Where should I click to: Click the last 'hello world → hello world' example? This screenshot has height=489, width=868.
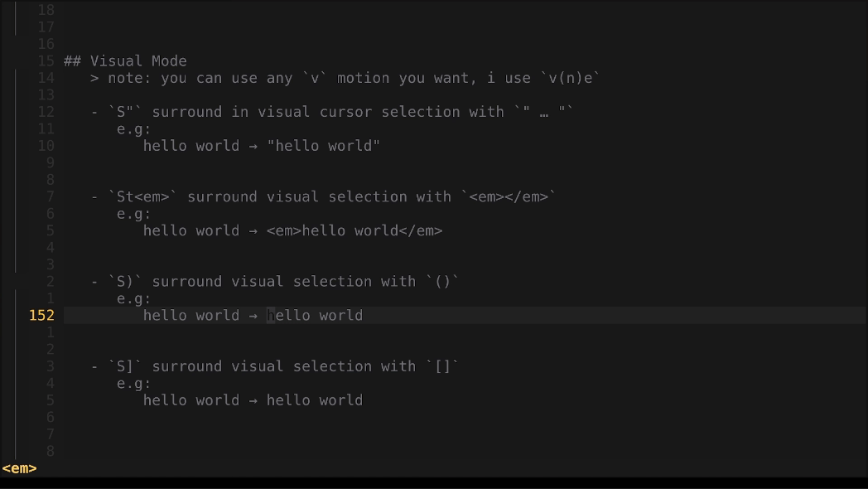(253, 400)
